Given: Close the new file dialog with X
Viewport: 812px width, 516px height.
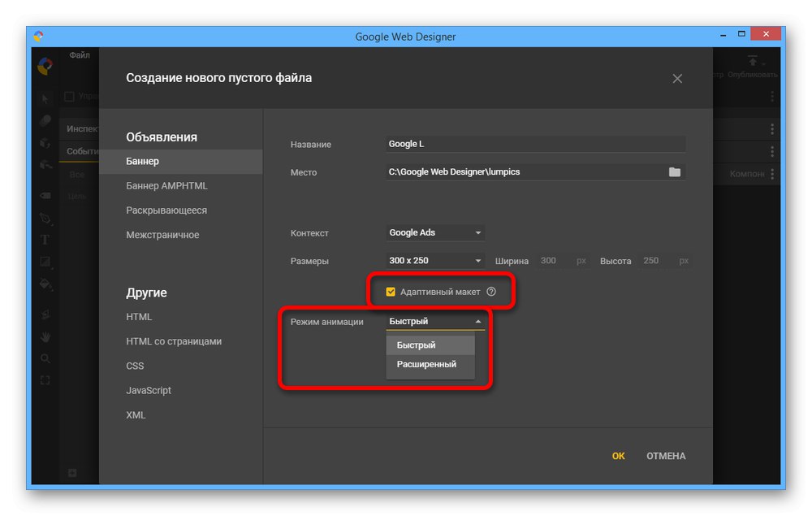Looking at the screenshot, I should tap(677, 79).
